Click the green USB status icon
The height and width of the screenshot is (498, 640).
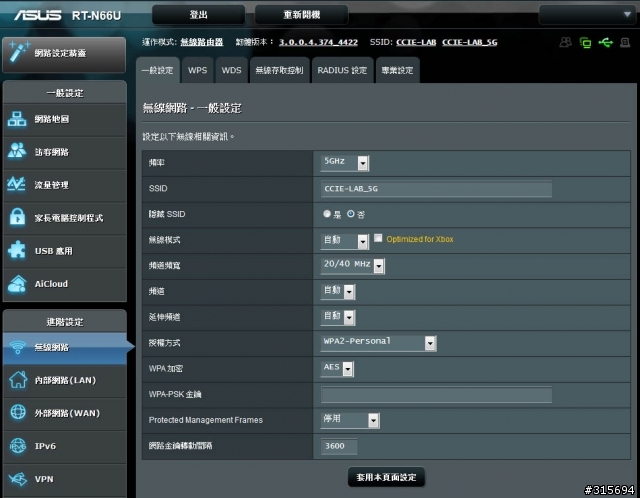[x=606, y=42]
